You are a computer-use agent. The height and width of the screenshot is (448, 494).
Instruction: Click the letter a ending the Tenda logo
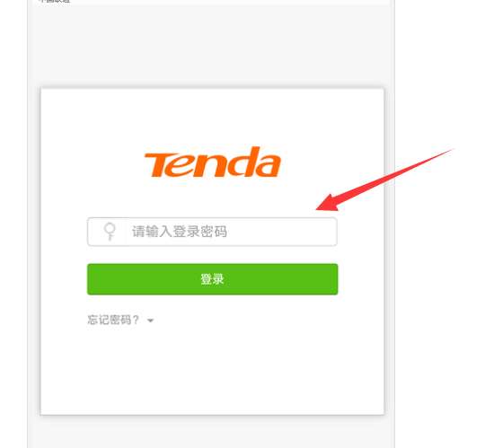[x=268, y=165]
